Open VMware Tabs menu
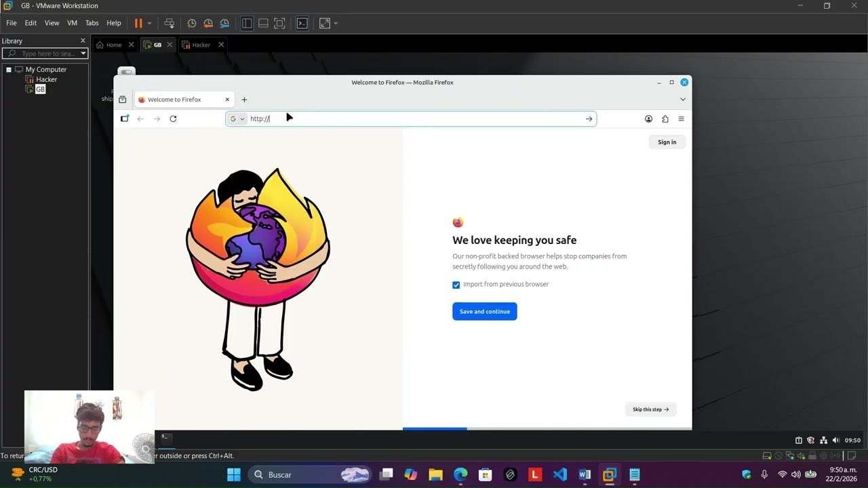Image resolution: width=868 pixels, height=488 pixels. [92, 23]
